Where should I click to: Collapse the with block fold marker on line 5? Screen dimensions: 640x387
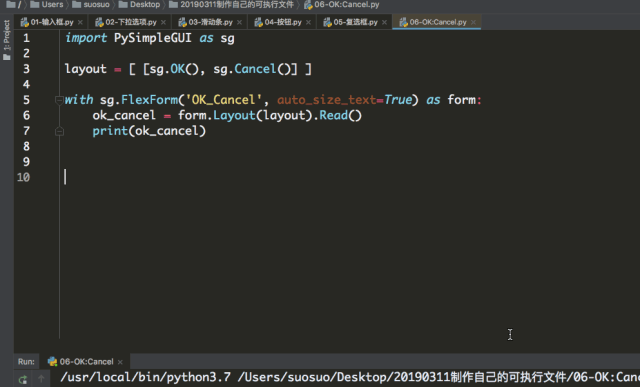(59, 100)
